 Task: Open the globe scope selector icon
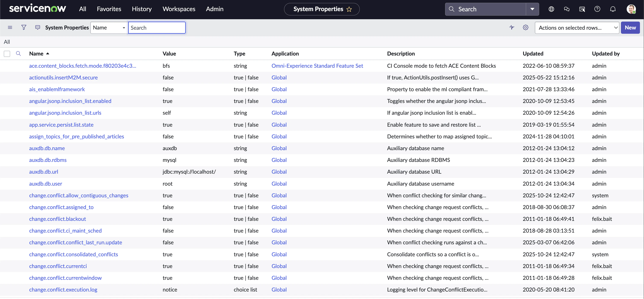click(x=551, y=9)
